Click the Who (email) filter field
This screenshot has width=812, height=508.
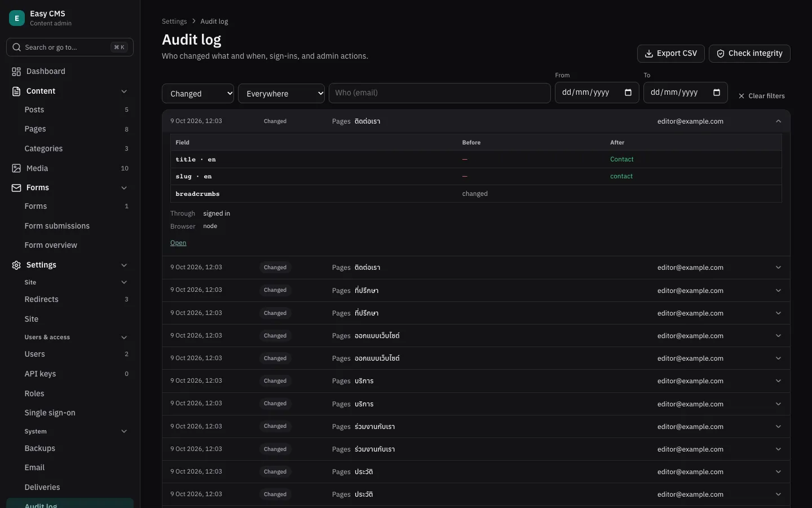tap(440, 93)
